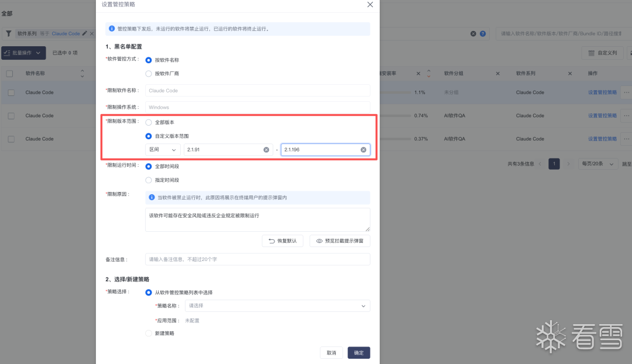Close the 设置管控策略 dialog with the X
The height and width of the screenshot is (364, 632).
pyautogui.click(x=370, y=5)
